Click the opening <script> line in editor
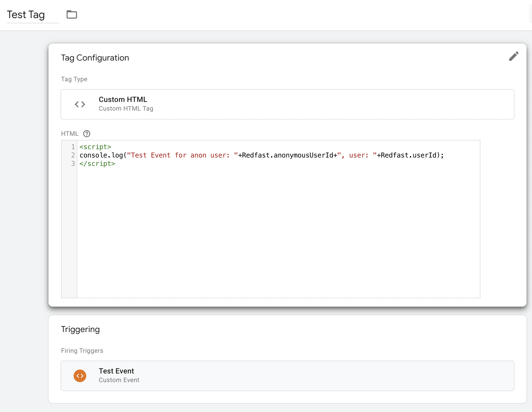The width and height of the screenshot is (532, 412). 95,147
